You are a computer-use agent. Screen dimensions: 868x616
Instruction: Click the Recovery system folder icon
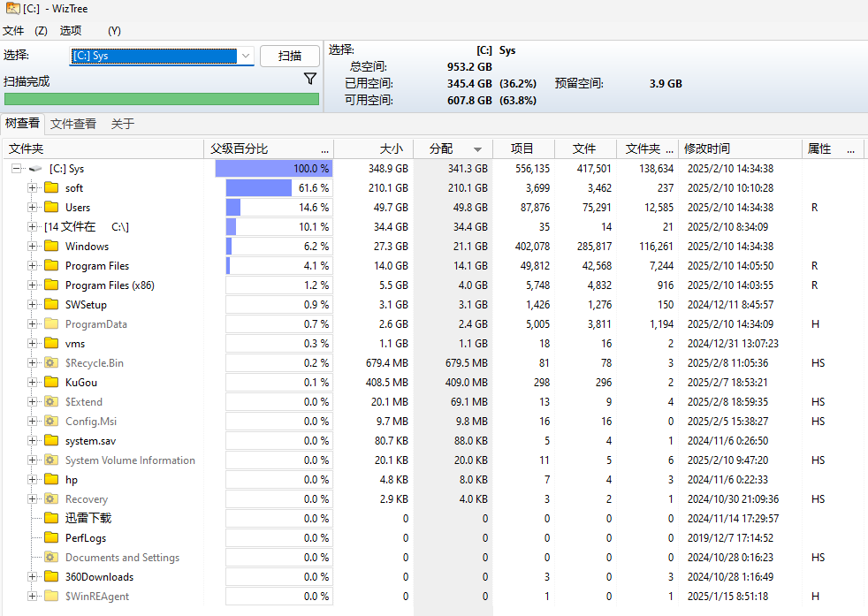point(51,498)
